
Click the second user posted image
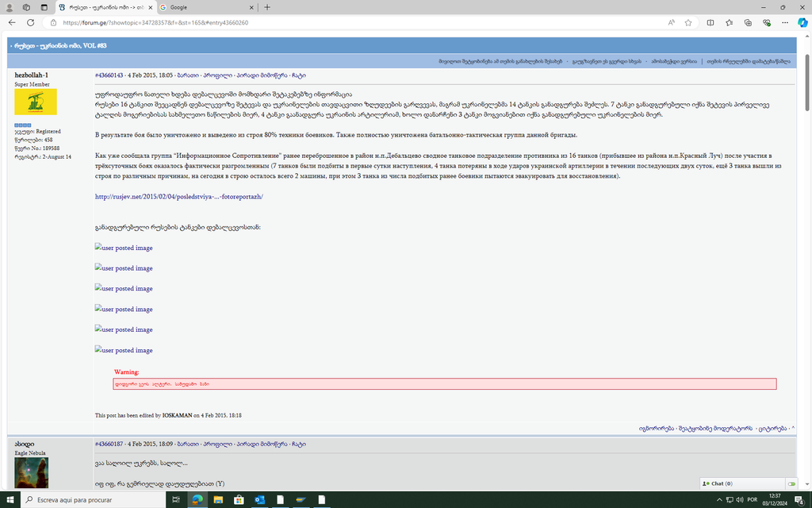click(x=124, y=268)
